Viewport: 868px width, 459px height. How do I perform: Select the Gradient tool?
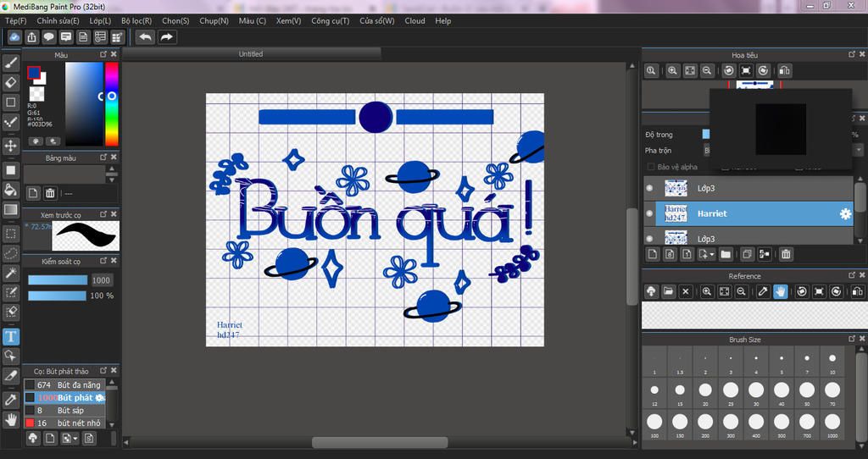[x=10, y=209]
